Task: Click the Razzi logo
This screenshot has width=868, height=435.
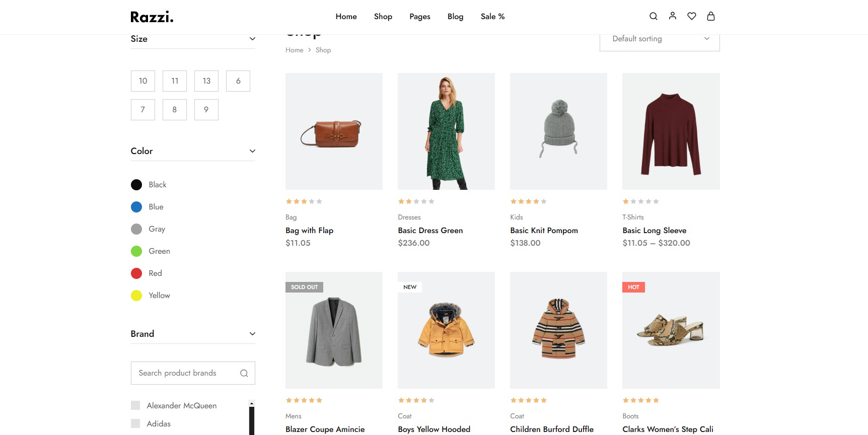Action: [152, 17]
